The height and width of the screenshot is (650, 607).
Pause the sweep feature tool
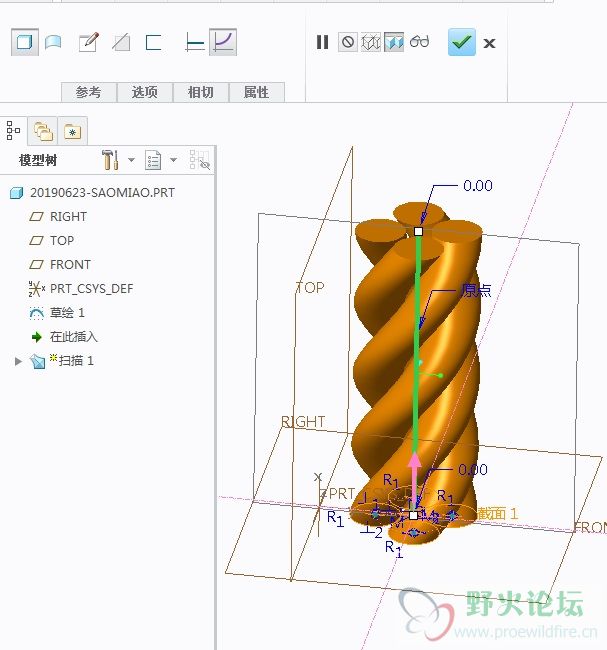coord(322,42)
